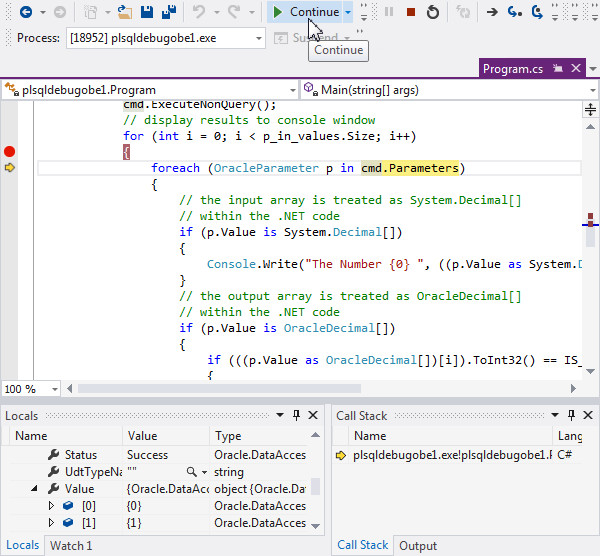Close the Program.cs tab
The image size is (600, 556).
tap(576, 68)
